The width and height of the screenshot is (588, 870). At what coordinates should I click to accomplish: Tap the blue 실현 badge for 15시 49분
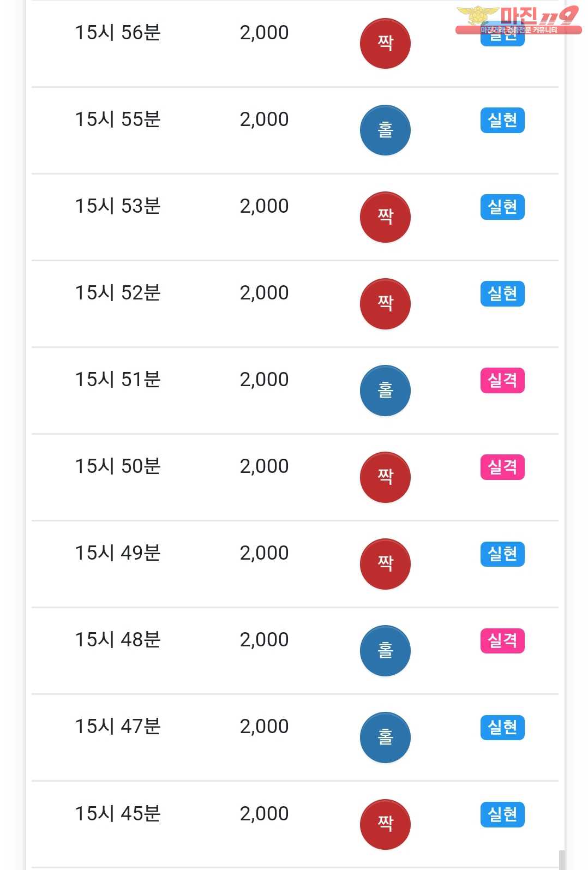coord(502,554)
